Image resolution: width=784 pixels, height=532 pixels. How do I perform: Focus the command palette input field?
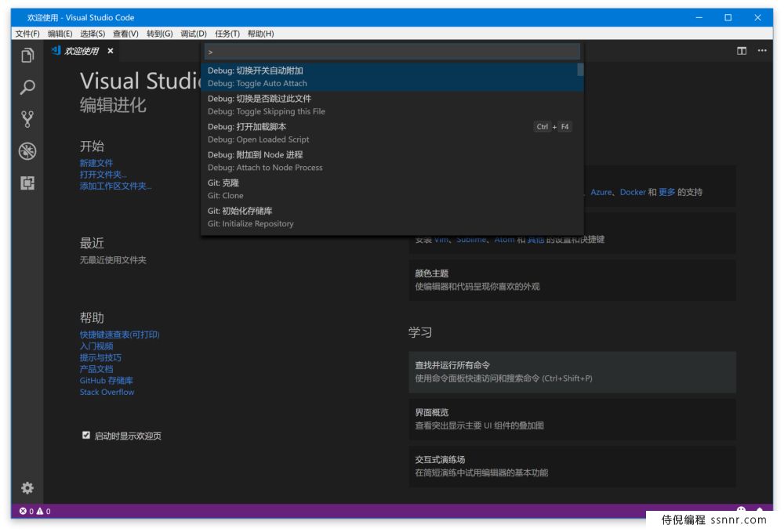pos(392,52)
